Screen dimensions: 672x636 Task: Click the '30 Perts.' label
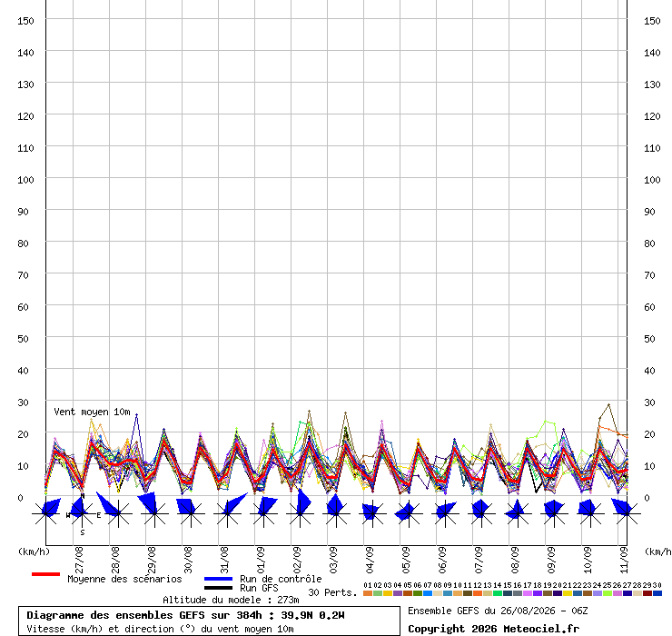(332, 592)
